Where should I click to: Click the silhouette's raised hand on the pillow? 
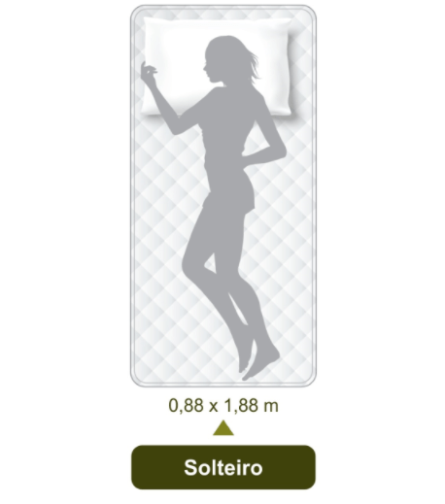[x=149, y=73]
